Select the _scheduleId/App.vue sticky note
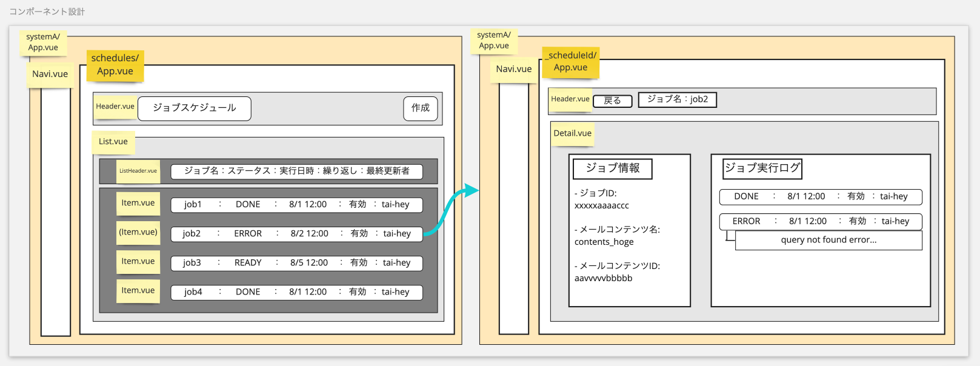 [x=570, y=62]
